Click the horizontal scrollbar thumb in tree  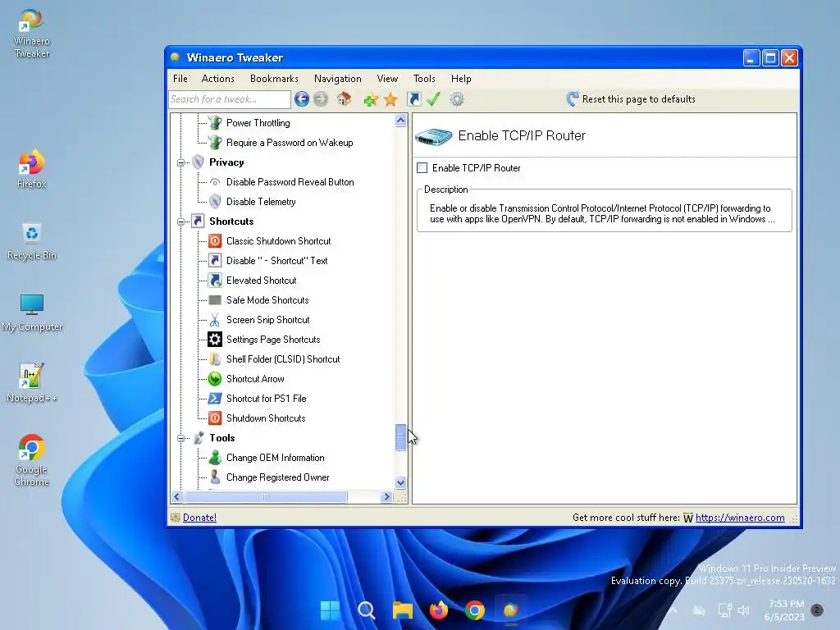[266, 496]
